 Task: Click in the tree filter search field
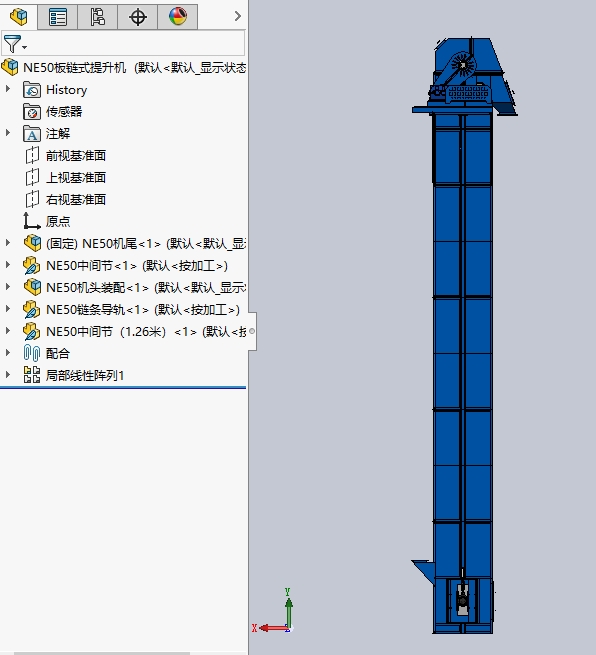[136, 43]
